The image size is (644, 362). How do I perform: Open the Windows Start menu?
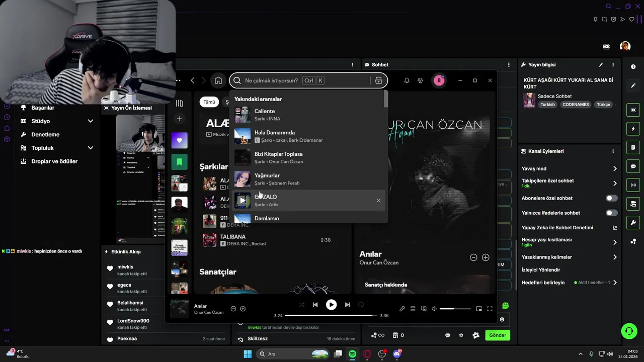point(248,354)
